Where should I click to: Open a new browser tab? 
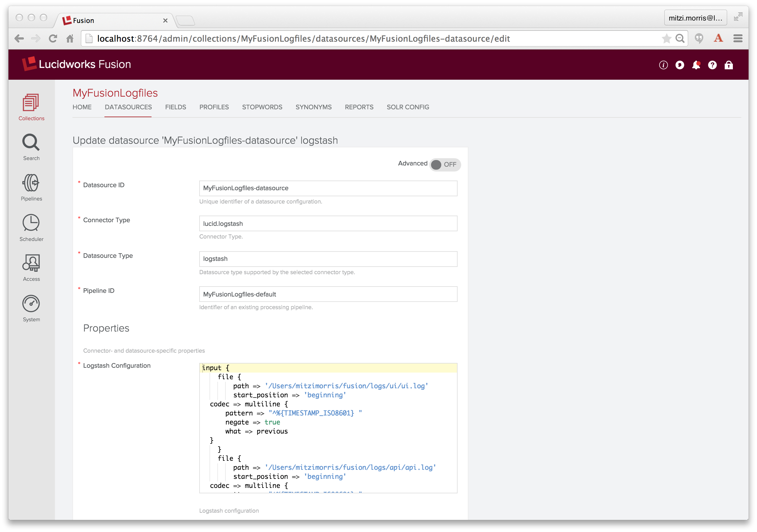click(185, 21)
